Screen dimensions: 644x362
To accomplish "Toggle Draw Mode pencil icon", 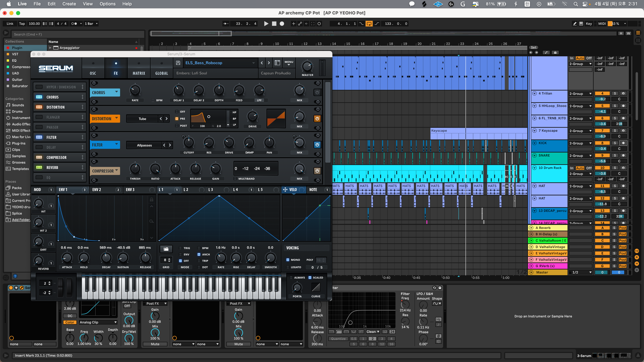I will coord(575,24).
